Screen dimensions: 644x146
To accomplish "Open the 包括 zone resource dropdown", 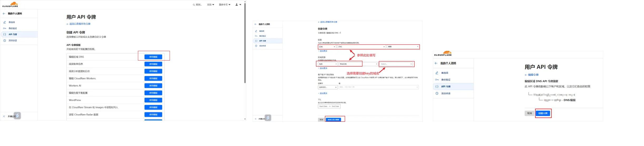I will (328, 64).
